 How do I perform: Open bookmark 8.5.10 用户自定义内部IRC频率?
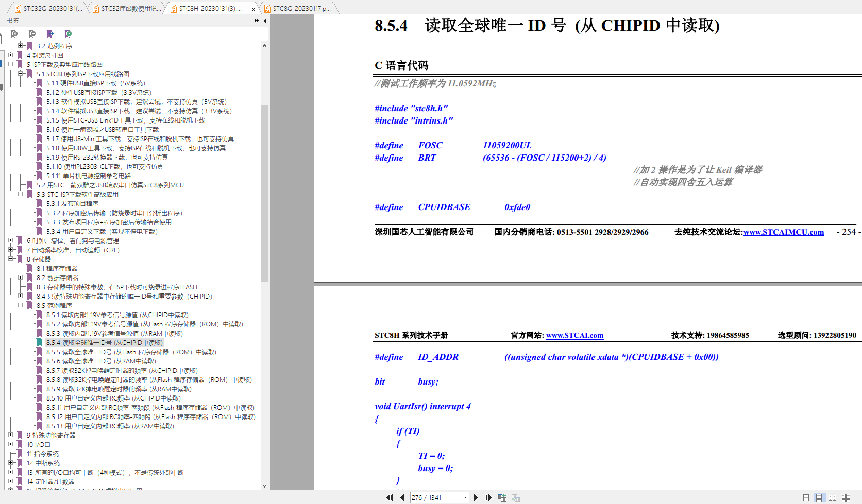pyautogui.click(x=113, y=398)
